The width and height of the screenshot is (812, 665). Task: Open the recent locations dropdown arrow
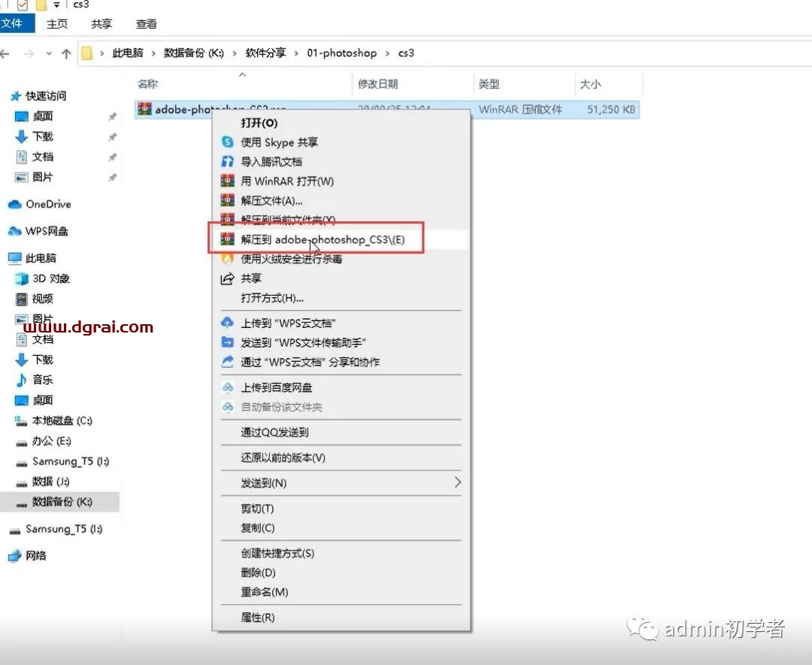(x=49, y=53)
